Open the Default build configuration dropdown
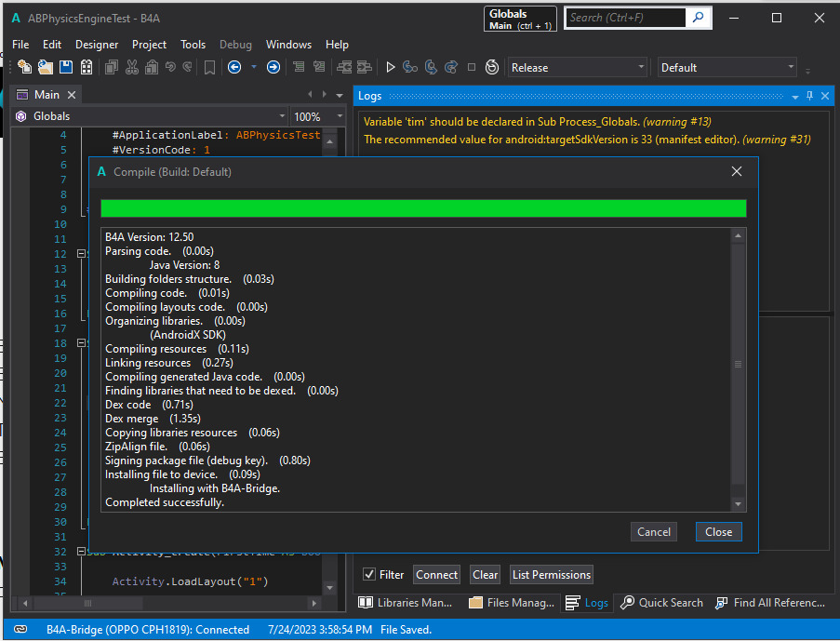This screenshot has height=641, width=840. pyautogui.click(x=727, y=68)
